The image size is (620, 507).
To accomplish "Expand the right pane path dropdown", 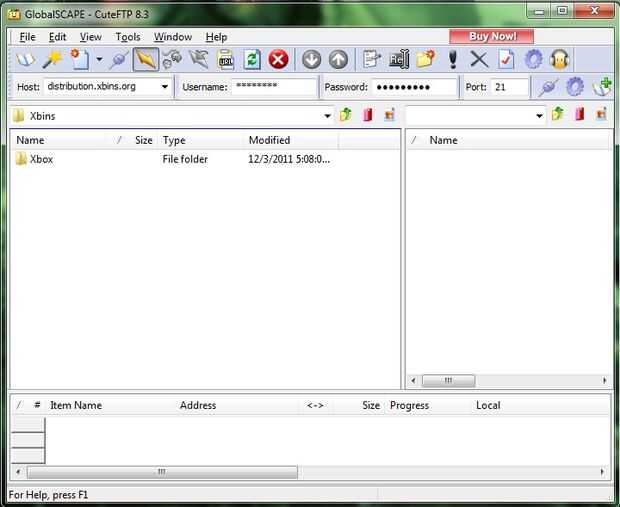I will tap(539, 116).
